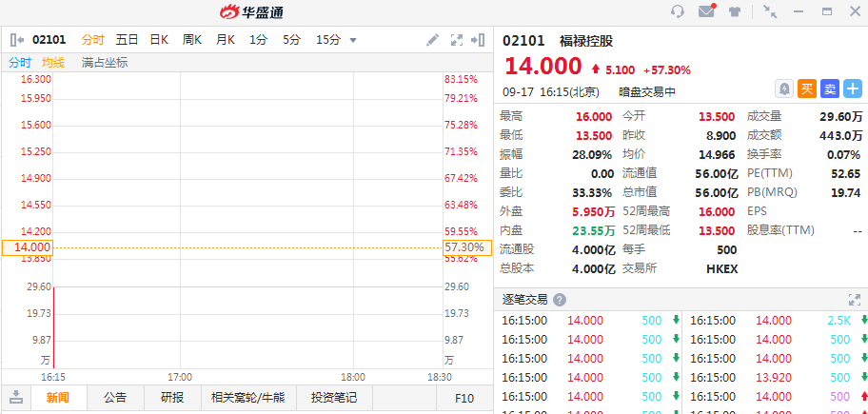868x414 pixels.
Task: Open the 研报 research reports tab
Action: (x=172, y=398)
